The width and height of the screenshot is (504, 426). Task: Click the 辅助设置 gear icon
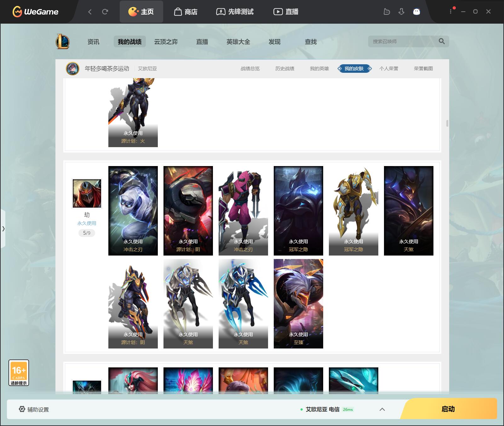(x=22, y=409)
